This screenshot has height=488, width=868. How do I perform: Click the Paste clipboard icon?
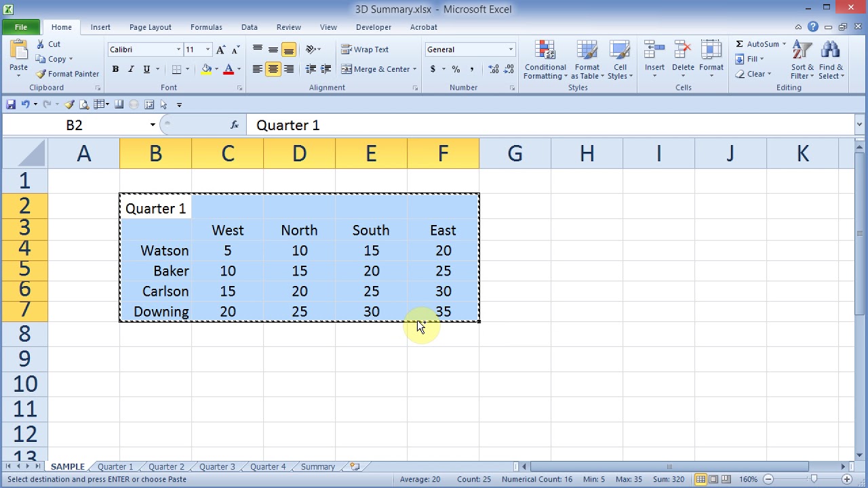coord(18,50)
